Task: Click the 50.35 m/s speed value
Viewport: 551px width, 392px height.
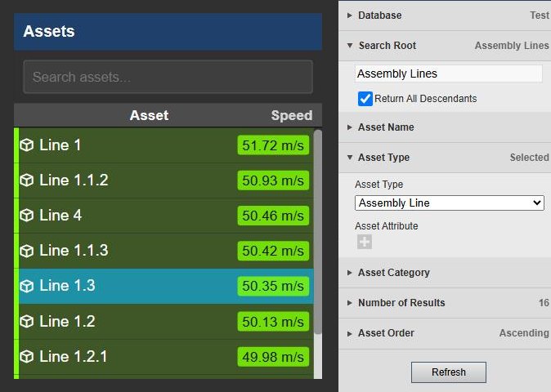Action: click(273, 286)
